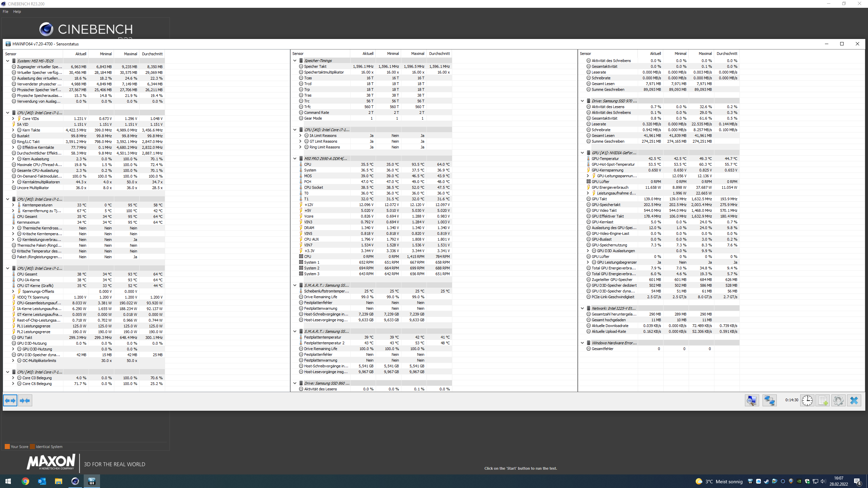Click the Durchschnitt column header in middle panel
This screenshot has width=868, height=488.
(x=439, y=54)
